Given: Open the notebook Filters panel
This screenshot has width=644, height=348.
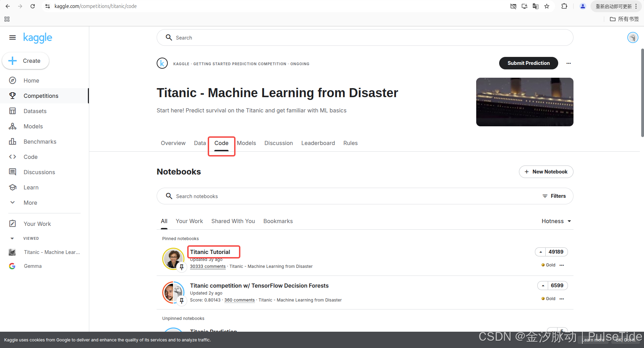Looking at the screenshot, I should (x=554, y=196).
